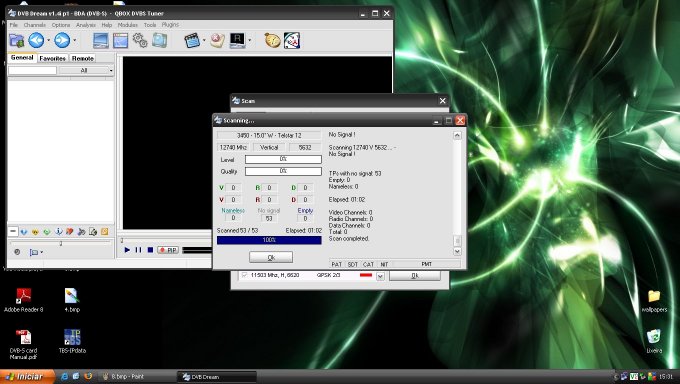Click the red dot PIP record button
This screenshot has width=680, height=384.
click(168, 250)
